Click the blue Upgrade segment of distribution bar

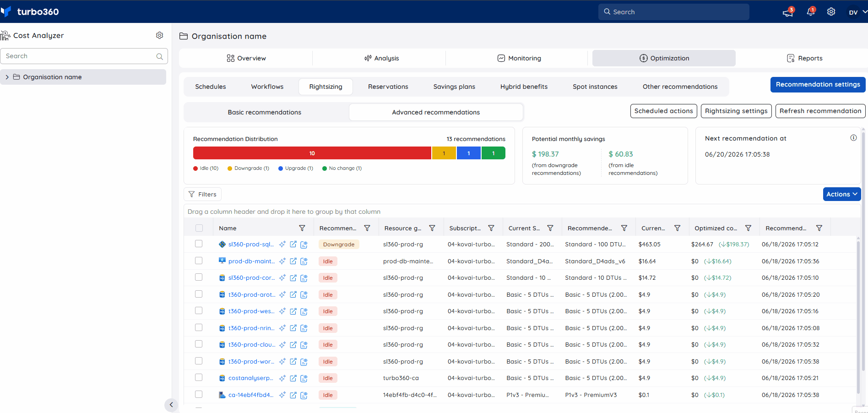pyautogui.click(x=469, y=153)
